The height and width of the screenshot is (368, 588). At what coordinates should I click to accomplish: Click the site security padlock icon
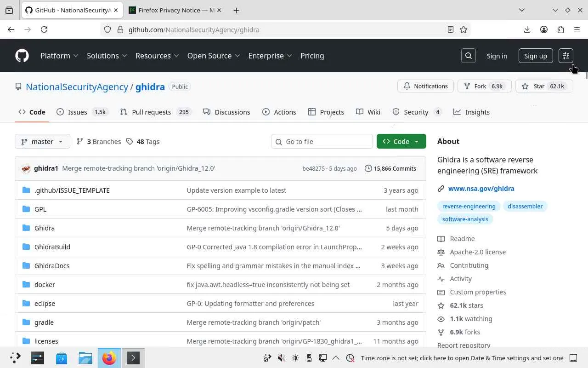tap(120, 29)
